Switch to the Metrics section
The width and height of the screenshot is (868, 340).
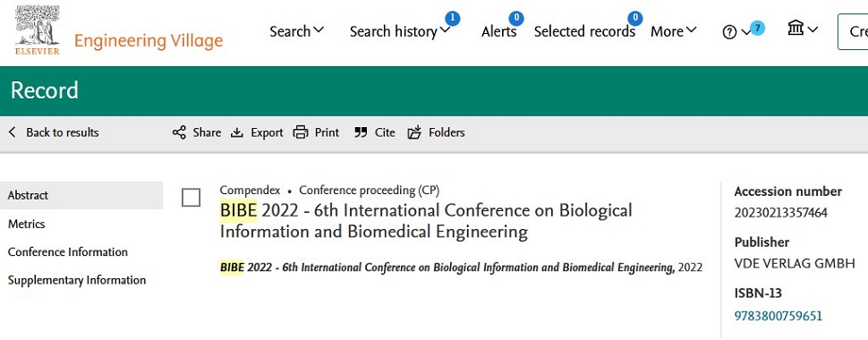tap(27, 224)
